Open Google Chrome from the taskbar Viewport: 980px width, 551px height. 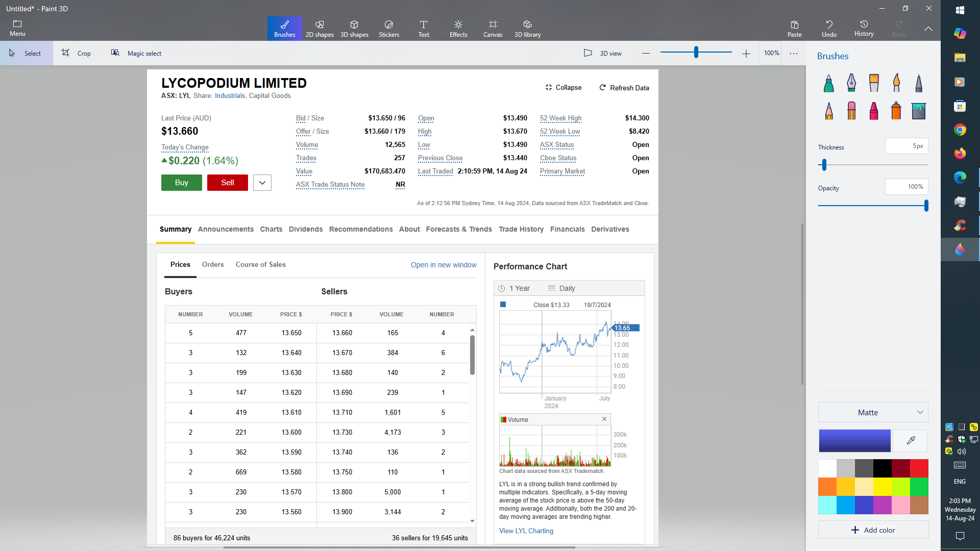(960, 130)
